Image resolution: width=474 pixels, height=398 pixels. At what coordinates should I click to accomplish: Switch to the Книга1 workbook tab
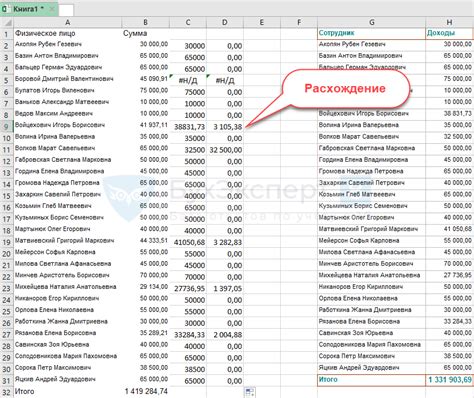[29, 9]
